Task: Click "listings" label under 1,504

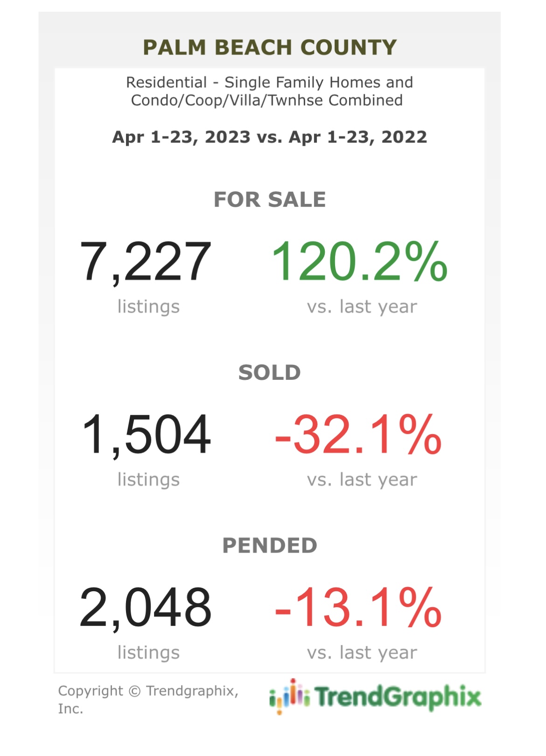Action: [x=148, y=479]
